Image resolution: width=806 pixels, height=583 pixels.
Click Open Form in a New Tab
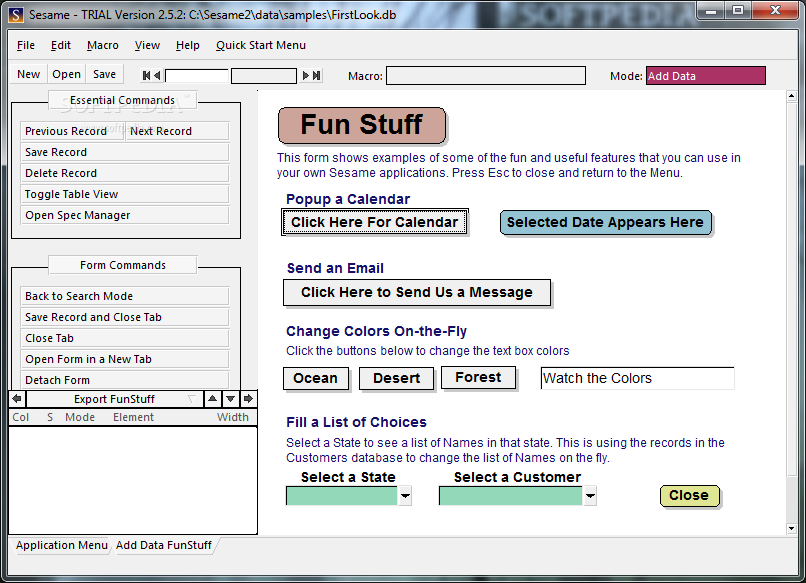coord(125,359)
